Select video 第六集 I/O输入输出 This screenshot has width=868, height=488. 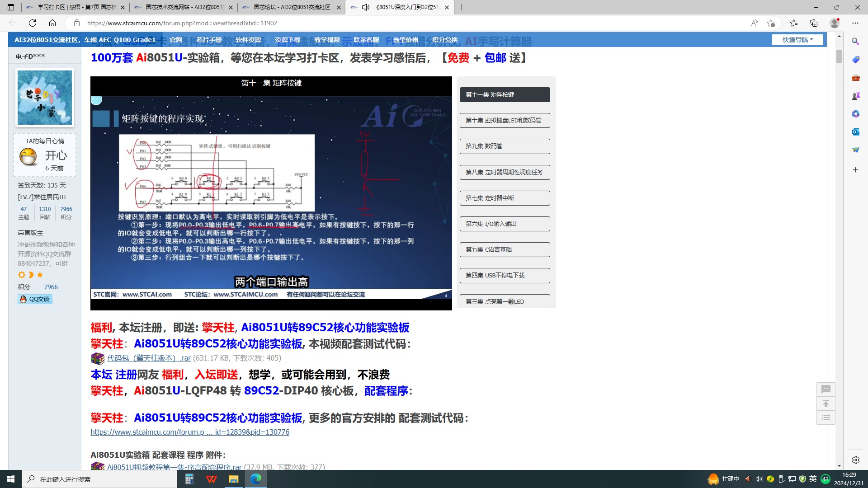505,224
